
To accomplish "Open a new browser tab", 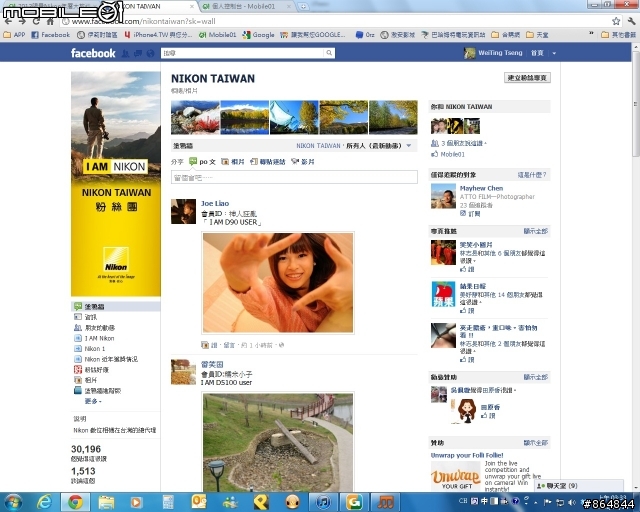I will (303, 7).
